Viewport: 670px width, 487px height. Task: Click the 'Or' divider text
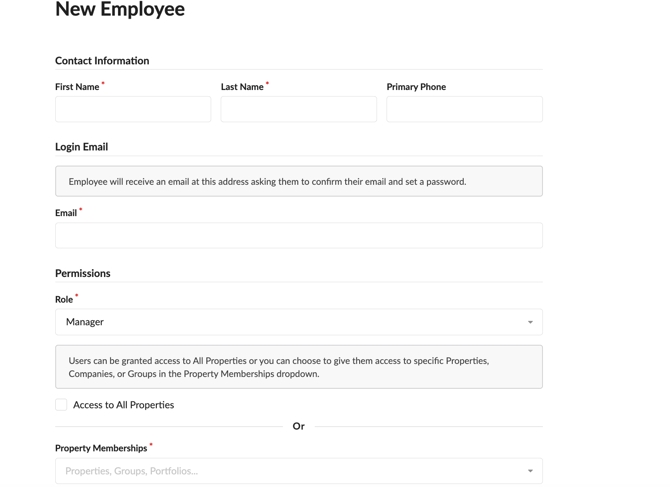(299, 426)
